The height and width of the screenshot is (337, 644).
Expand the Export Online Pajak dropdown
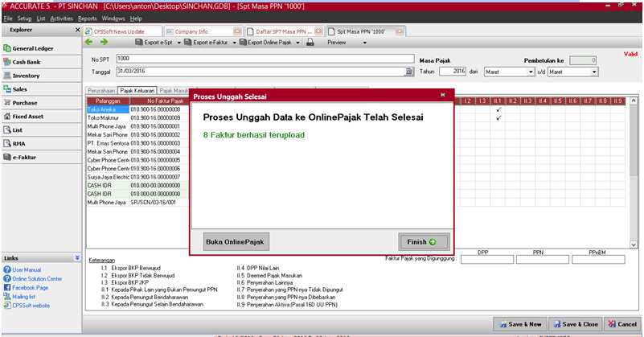tap(298, 43)
